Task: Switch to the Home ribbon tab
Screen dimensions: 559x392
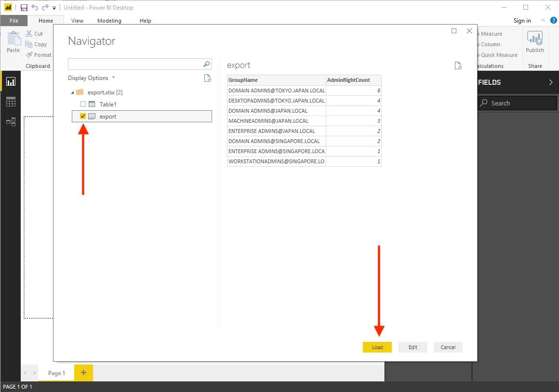Action: (46, 21)
